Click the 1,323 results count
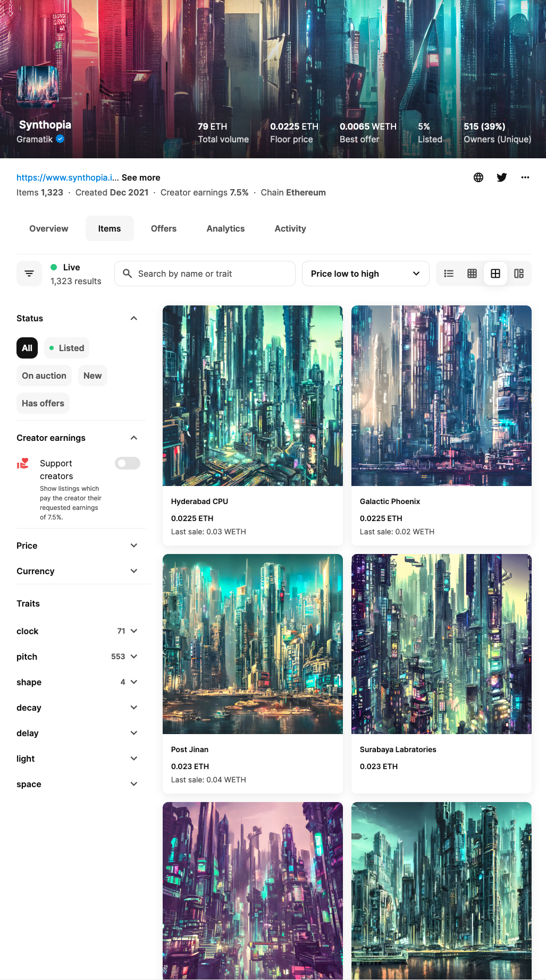 [76, 281]
